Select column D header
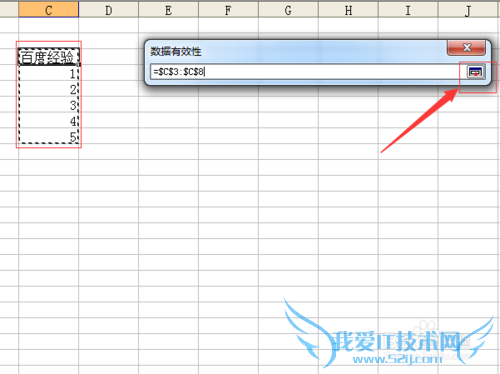 [109, 10]
